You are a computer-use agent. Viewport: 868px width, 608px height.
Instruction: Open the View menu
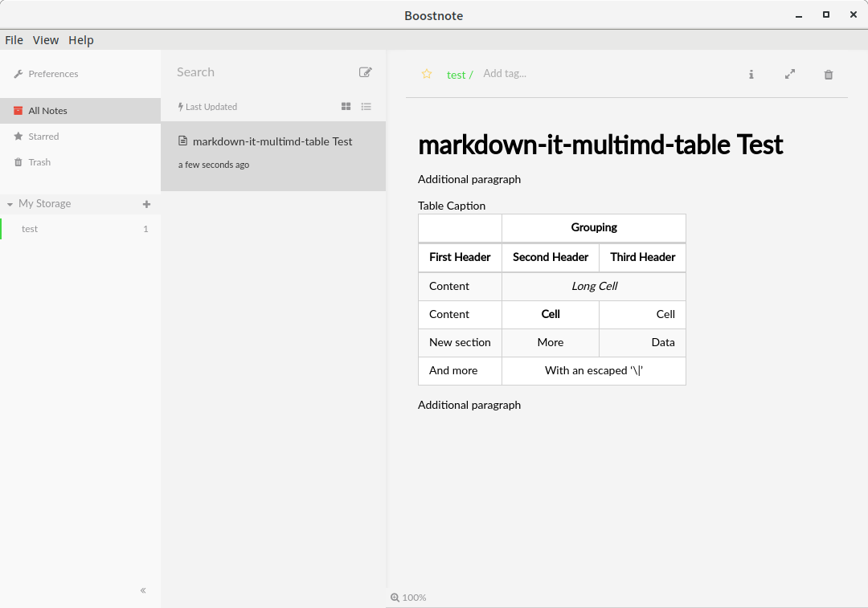(45, 40)
